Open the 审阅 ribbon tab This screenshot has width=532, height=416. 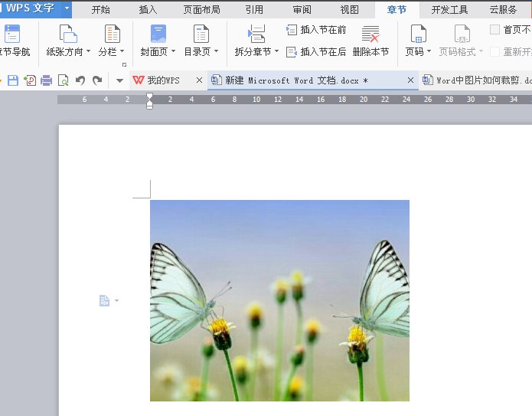(302, 10)
